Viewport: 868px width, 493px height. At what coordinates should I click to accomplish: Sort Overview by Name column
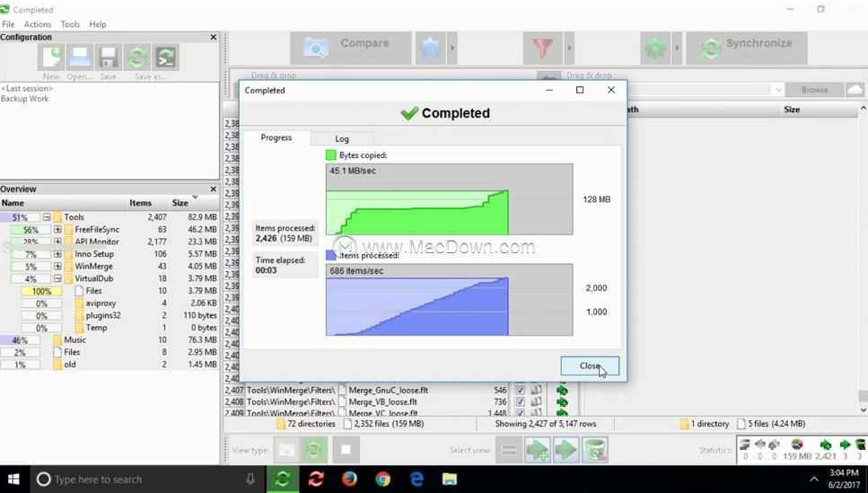tap(63, 203)
